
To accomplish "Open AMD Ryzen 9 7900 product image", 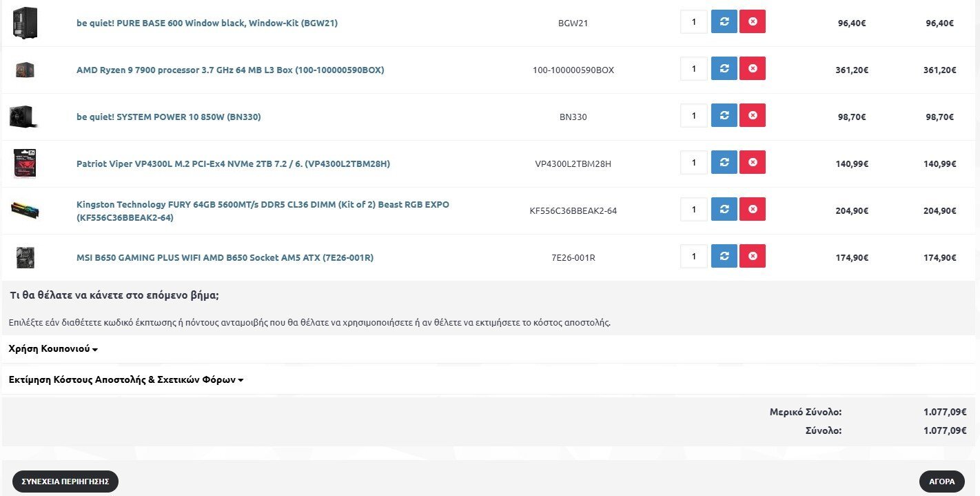I will [25, 69].
